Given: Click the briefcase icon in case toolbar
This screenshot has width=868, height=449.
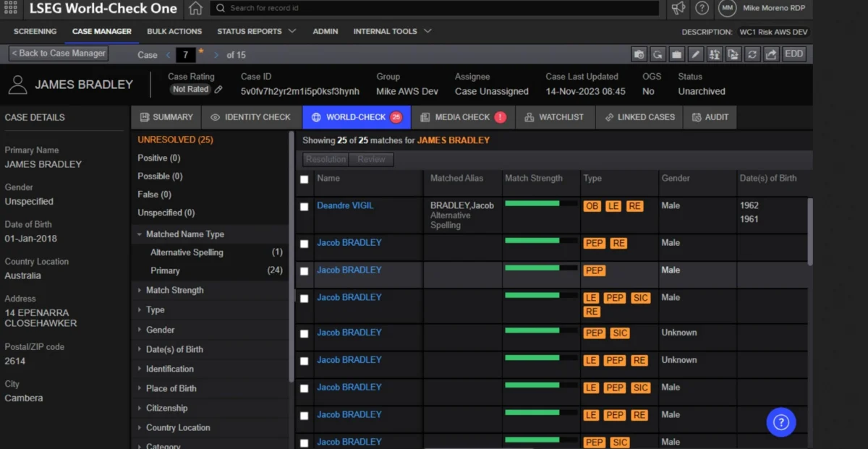Looking at the screenshot, I should coord(676,54).
